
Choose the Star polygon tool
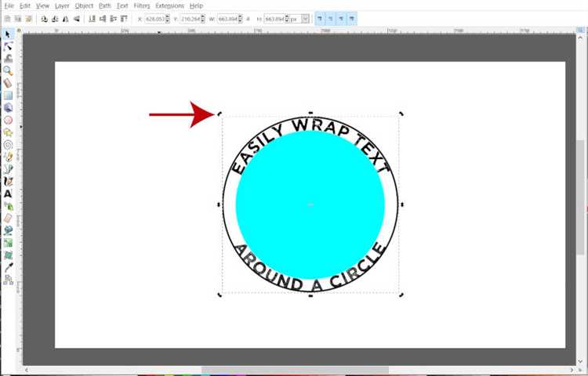pos(8,132)
